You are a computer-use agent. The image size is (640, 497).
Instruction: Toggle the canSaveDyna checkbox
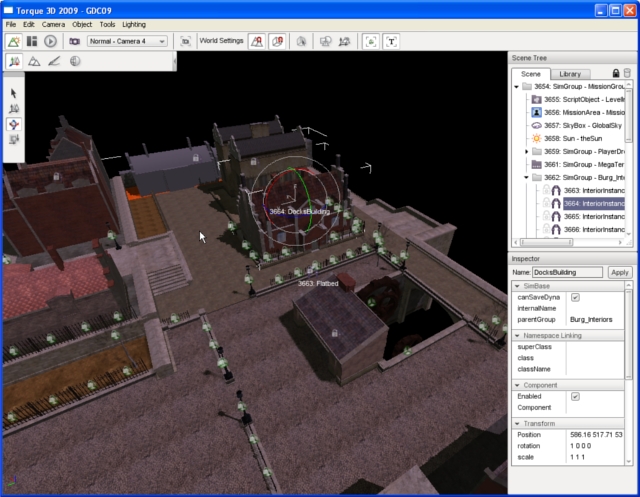click(x=574, y=297)
